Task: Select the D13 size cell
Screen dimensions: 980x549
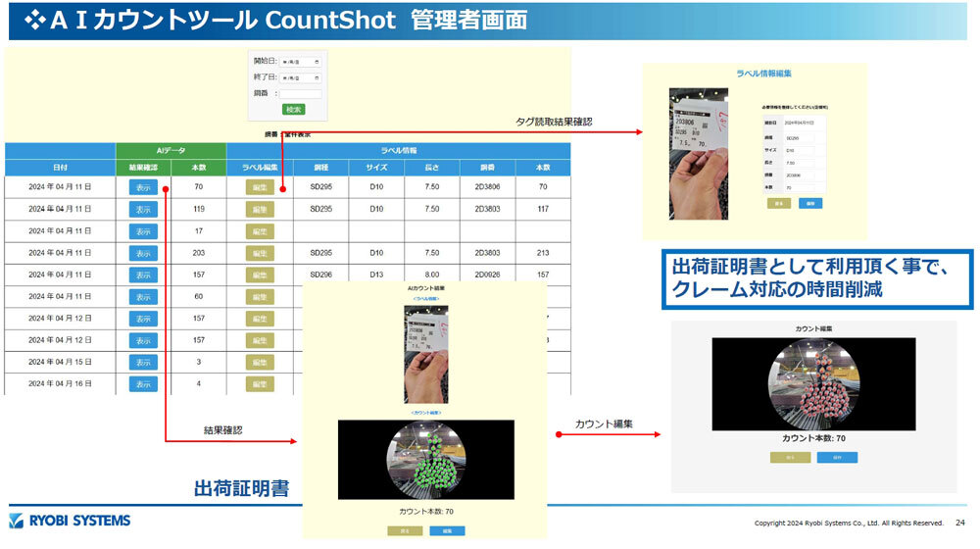Action: [376, 274]
